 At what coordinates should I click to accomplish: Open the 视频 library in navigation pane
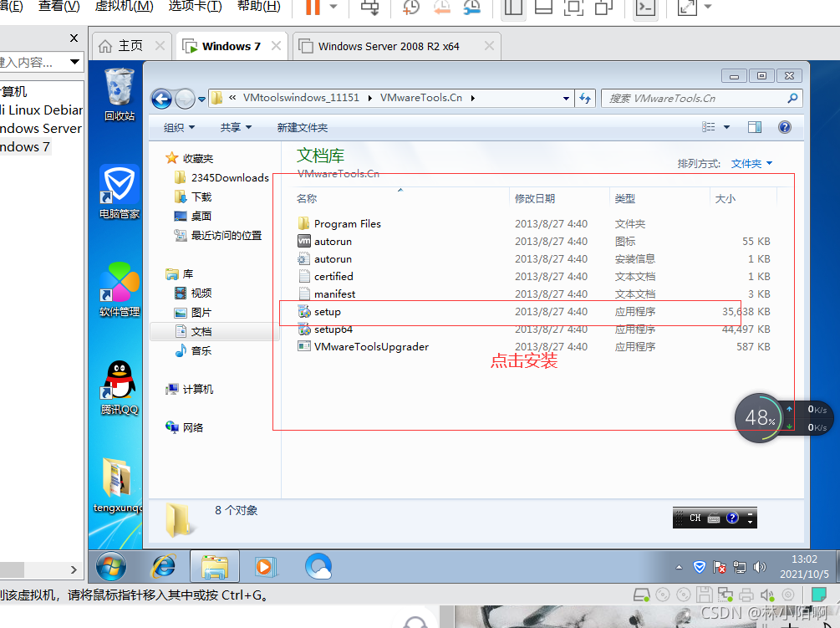click(193, 294)
